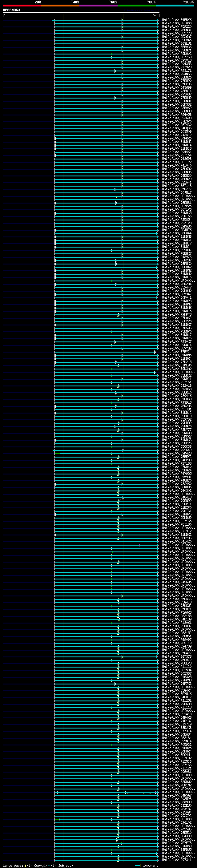Select the query name BP064064

click(11, 10)
